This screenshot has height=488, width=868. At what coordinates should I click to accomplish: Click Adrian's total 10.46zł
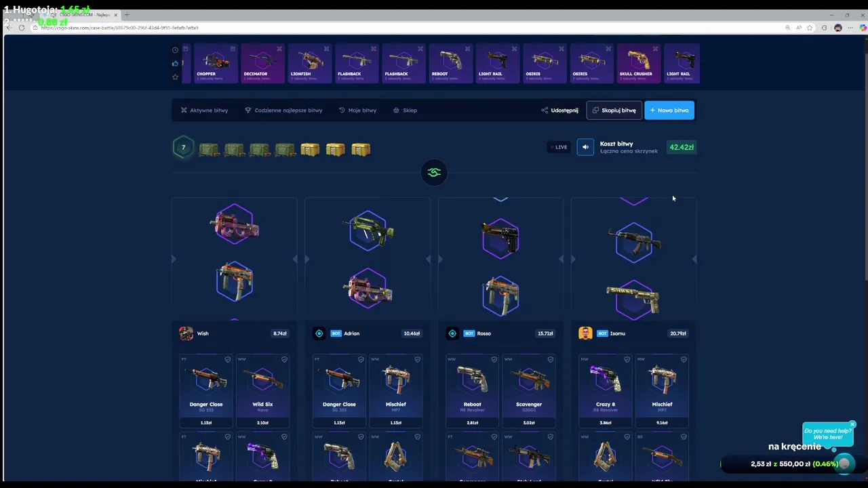412,333
